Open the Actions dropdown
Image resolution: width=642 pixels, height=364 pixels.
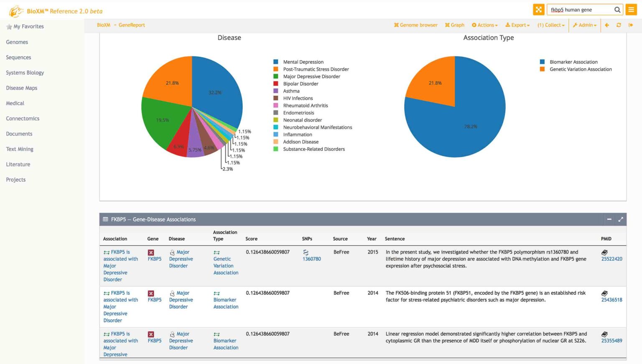coord(484,25)
